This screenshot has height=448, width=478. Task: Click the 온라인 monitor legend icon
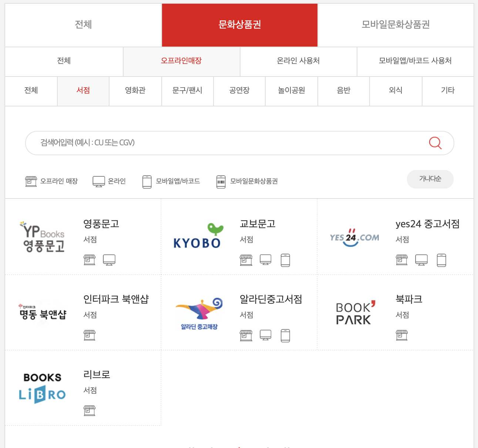pyautogui.click(x=98, y=181)
